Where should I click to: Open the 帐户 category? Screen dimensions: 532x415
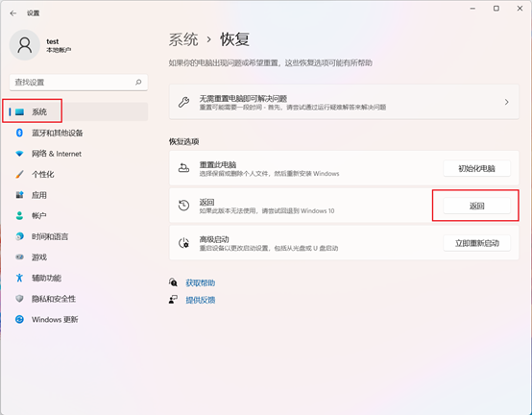[x=79, y=216]
